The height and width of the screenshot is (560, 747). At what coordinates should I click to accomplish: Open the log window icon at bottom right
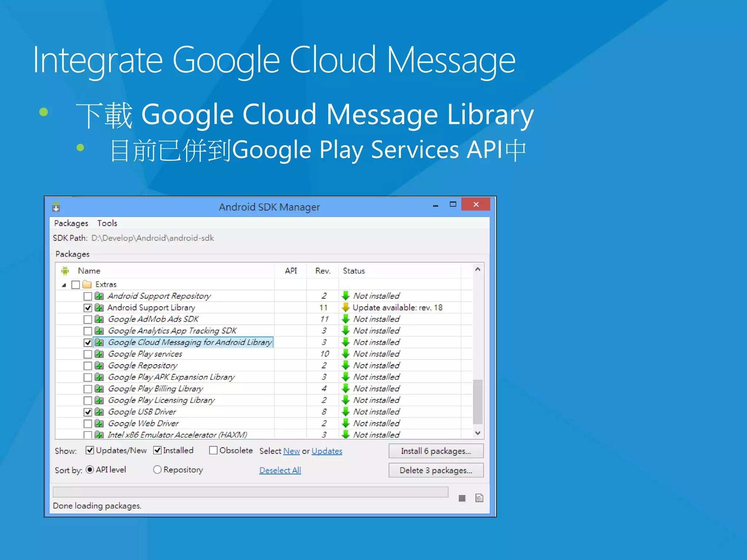[479, 498]
